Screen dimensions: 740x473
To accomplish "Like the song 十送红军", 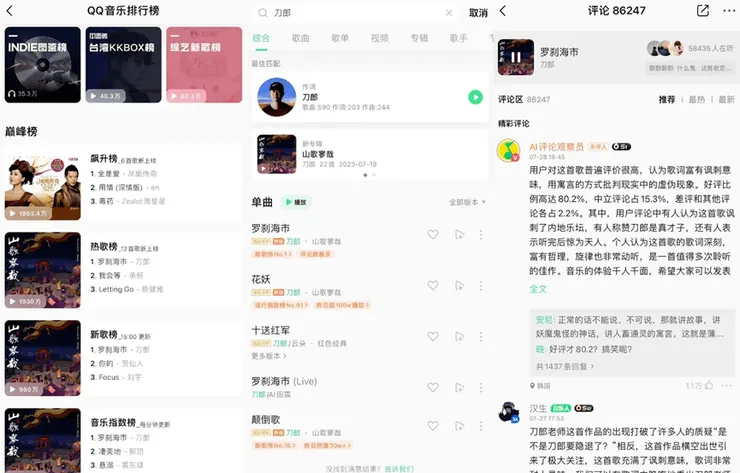I will [433, 337].
